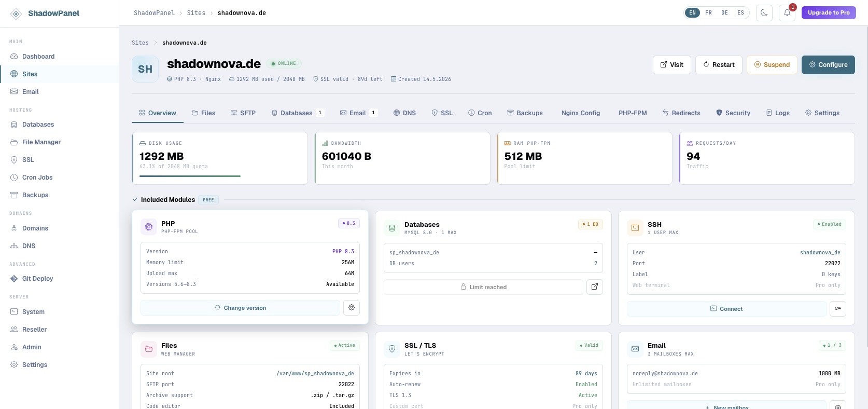The image size is (868, 409).
Task: Click the Files module folder icon
Action: (x=149, y=349)
